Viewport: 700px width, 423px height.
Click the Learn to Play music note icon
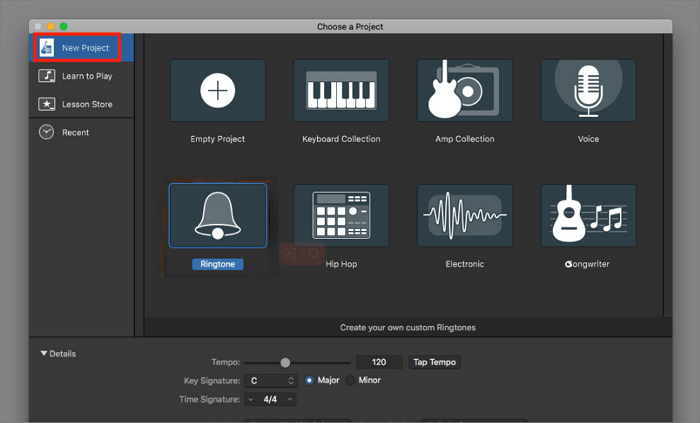[46, 76]
